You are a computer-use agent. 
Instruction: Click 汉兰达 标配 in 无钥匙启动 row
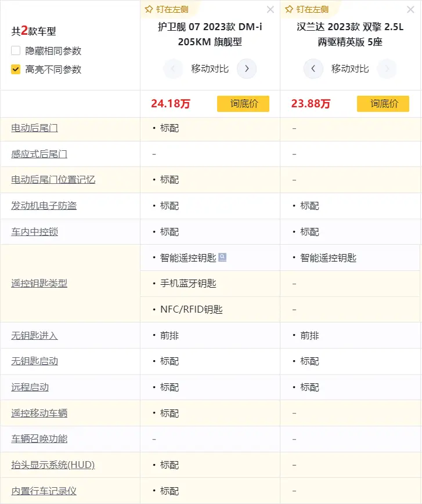point(310,361)
